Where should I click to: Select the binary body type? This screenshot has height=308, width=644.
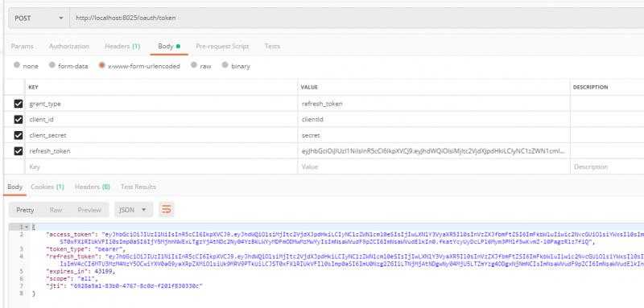point(236,66)
